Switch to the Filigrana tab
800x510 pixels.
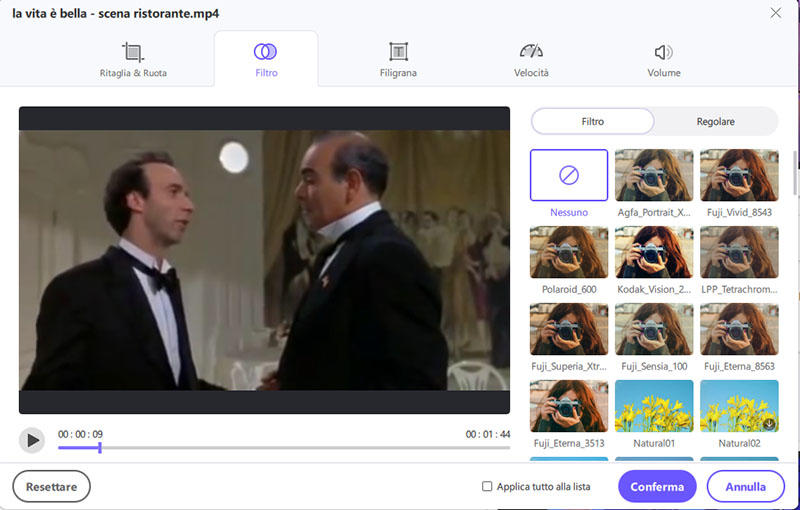coord(398,60)
